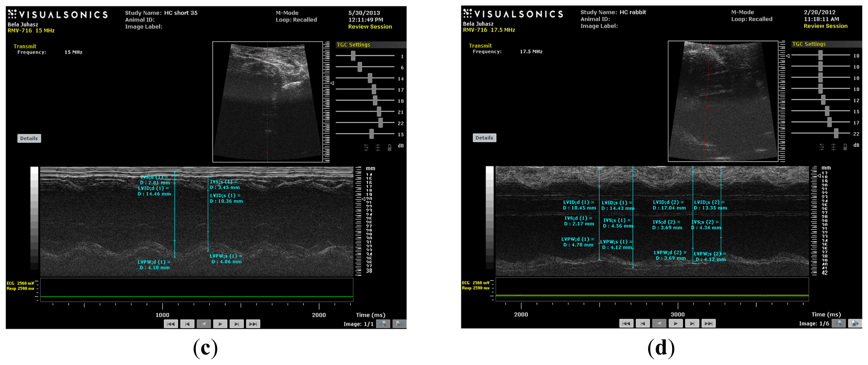Go to previous image beside 'Image: 1/1'

(x=383, y=324)
